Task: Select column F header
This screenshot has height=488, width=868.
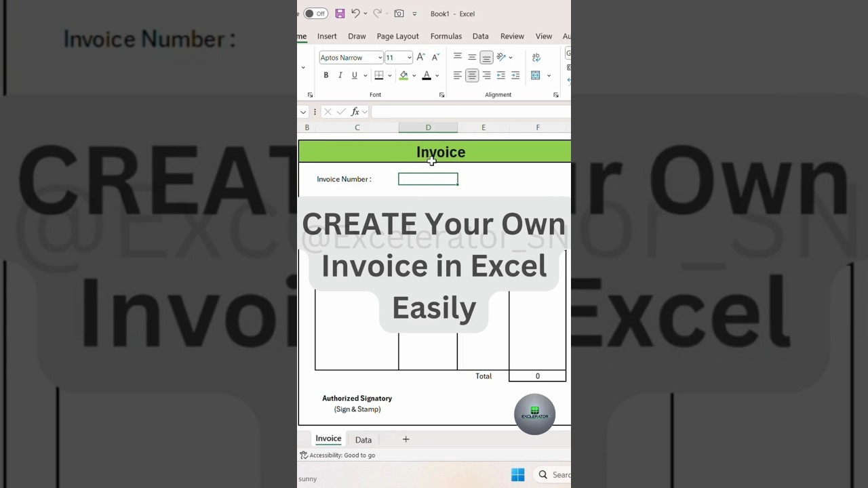Action: 538,127
